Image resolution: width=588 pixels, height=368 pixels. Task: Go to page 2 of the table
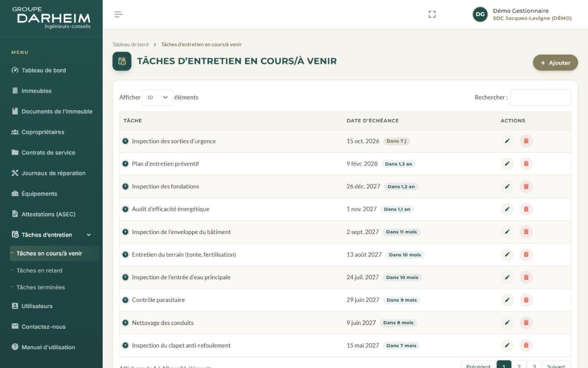(x=519, y=366)
